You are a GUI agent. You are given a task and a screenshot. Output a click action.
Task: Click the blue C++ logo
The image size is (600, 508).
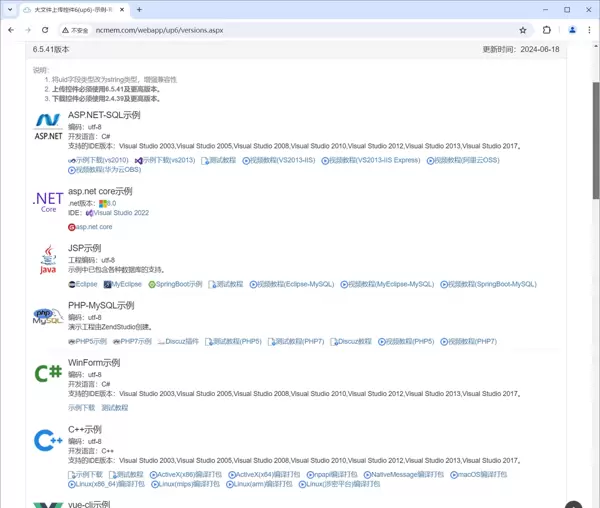click(48, 440)
